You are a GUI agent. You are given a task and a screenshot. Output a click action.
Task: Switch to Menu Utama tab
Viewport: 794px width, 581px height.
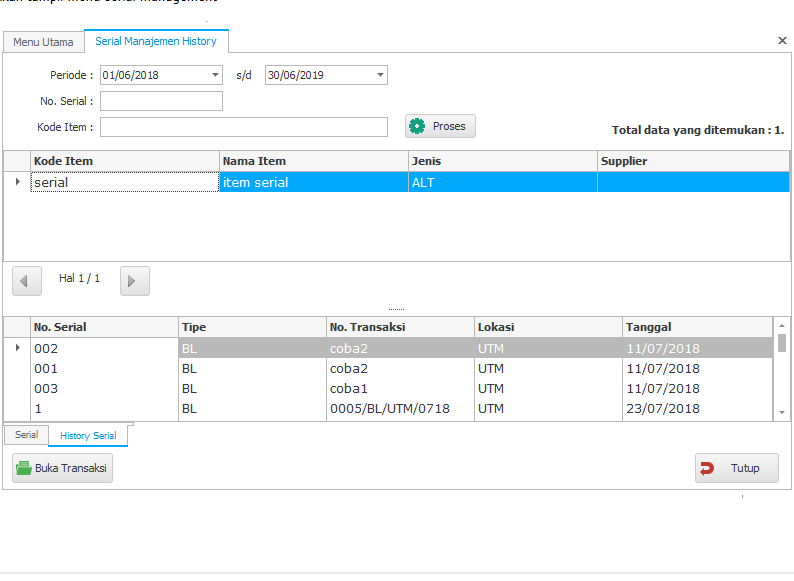tap(43, 42)
